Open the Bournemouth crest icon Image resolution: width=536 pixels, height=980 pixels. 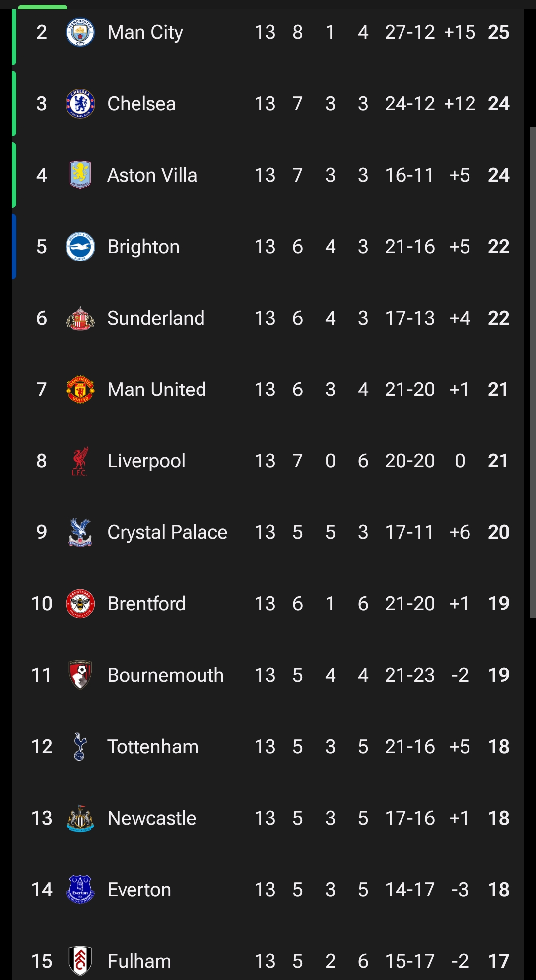(x=80, y=675)
